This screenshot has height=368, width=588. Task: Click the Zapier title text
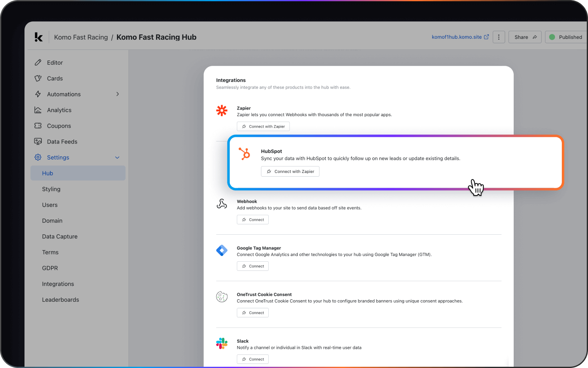coord(244,108)
